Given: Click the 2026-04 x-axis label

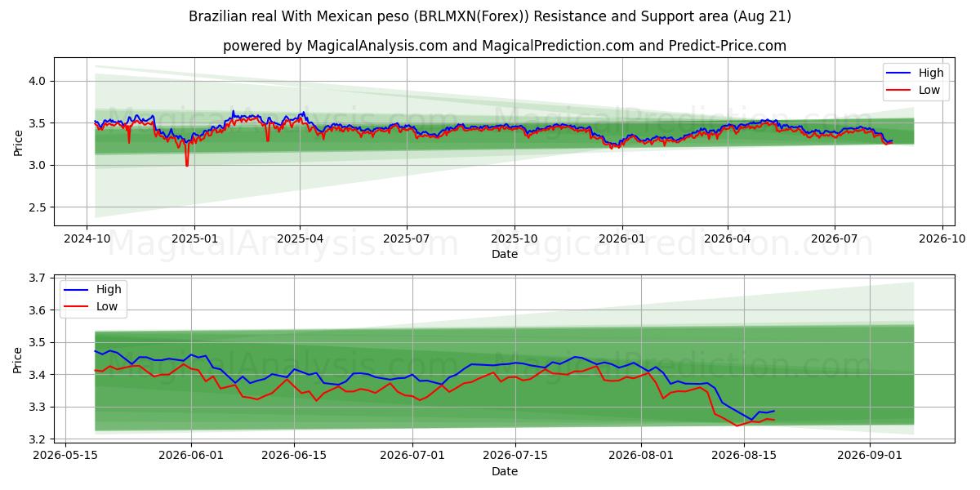Looking at the screenshot, I should coord(727,238).
